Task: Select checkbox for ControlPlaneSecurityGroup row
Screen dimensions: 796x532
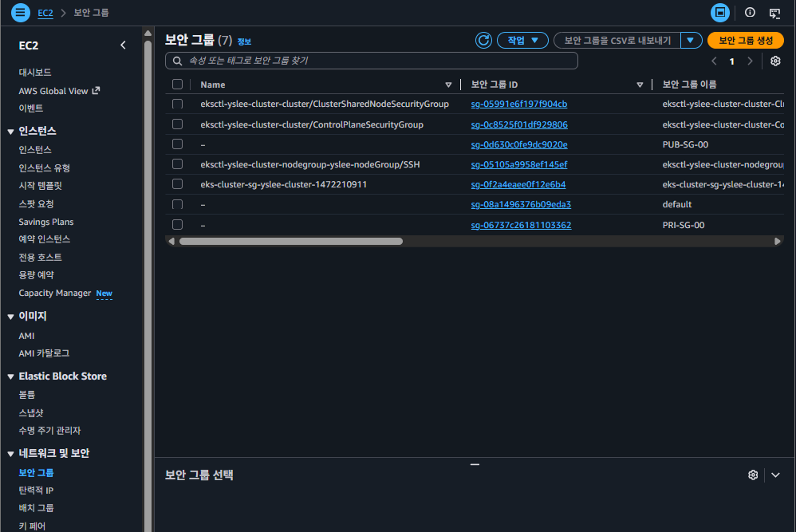Action: (x=177, y=124)
